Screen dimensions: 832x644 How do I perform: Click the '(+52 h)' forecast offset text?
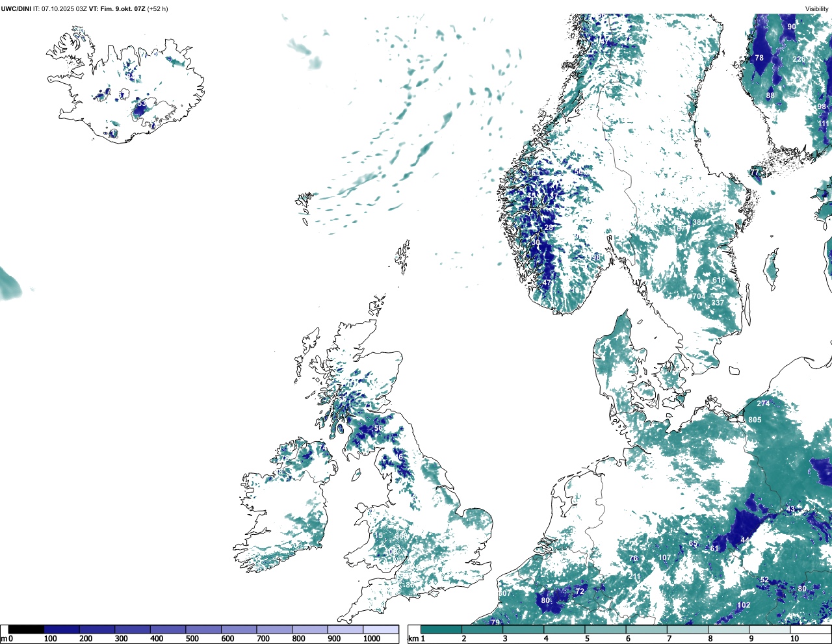157,9
